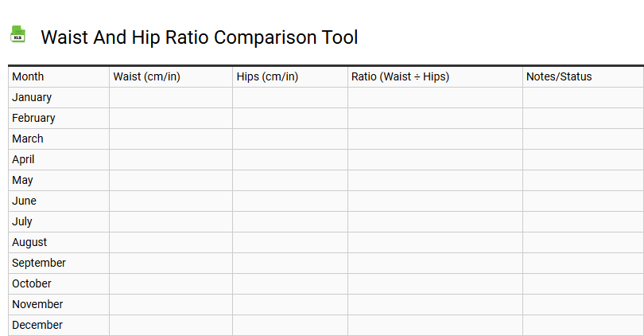
Task: Click the May Ratio cell
Action: 435,180
